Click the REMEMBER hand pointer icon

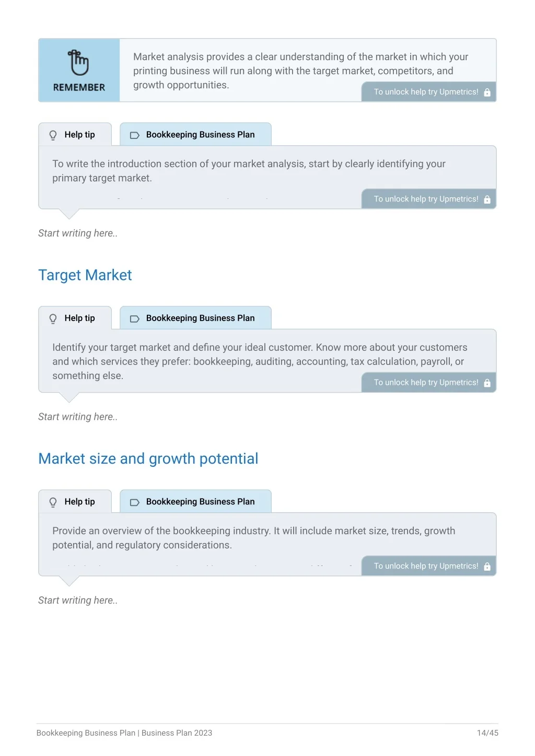click(x=78, y=63)
